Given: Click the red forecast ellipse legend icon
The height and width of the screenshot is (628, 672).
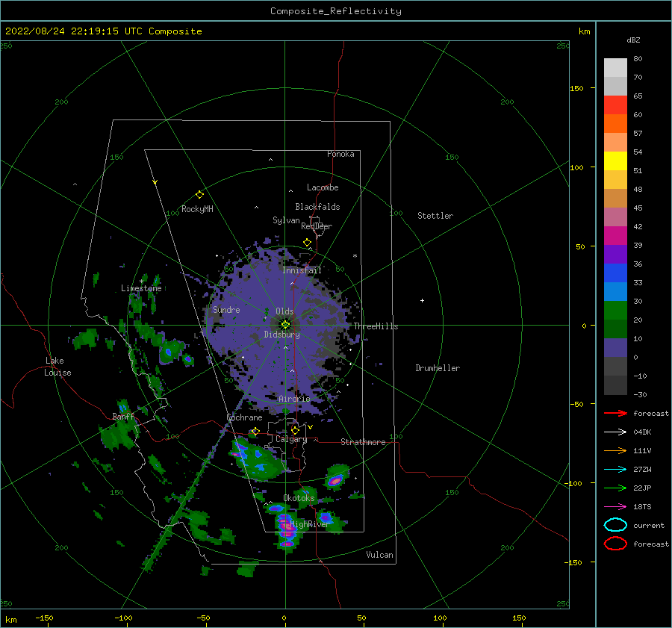Looking at the screenshot, I should coord(615,544).
